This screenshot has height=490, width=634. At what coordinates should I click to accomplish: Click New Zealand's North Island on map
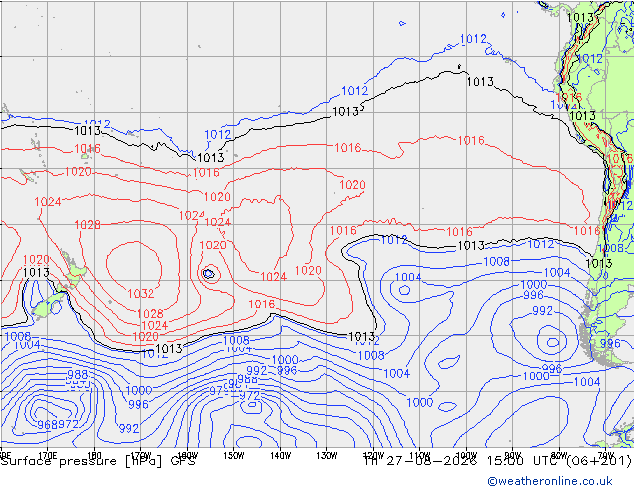click(x=74, y=271)
